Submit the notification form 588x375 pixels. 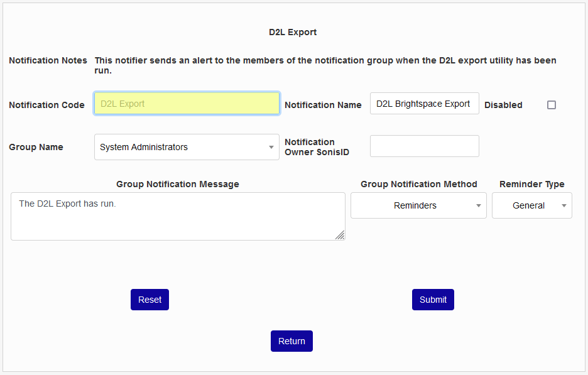433,300
